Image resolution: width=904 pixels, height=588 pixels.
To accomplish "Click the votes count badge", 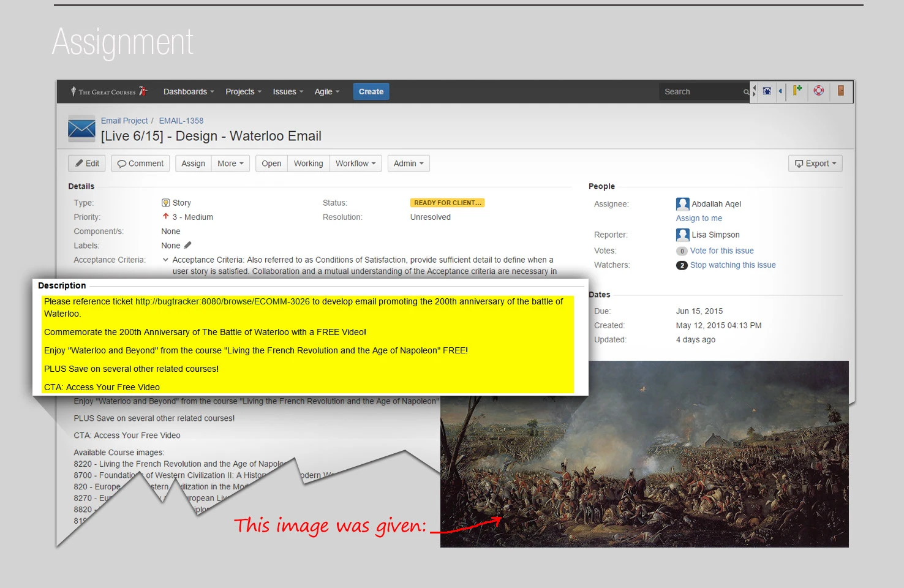I will point(682,251).
